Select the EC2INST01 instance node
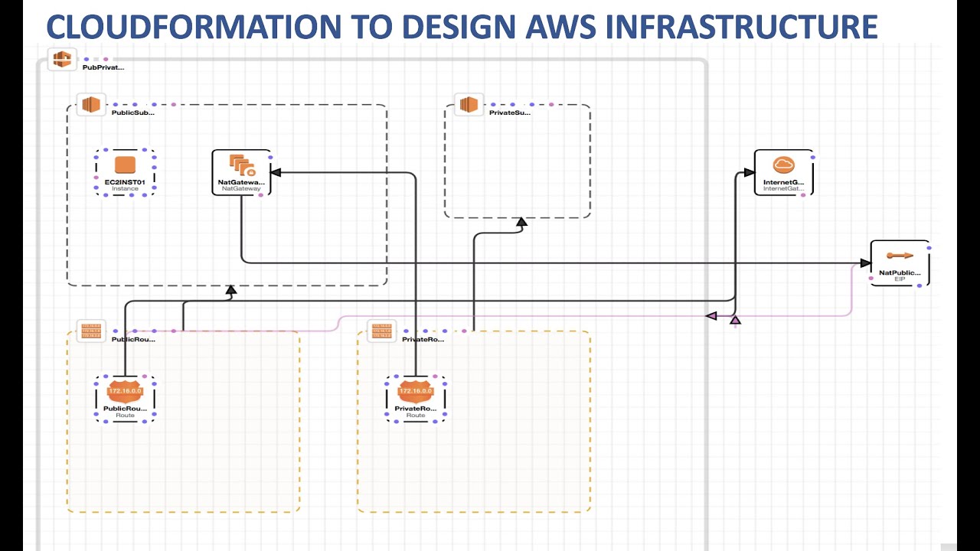980x551 pixels. [126, 172]
